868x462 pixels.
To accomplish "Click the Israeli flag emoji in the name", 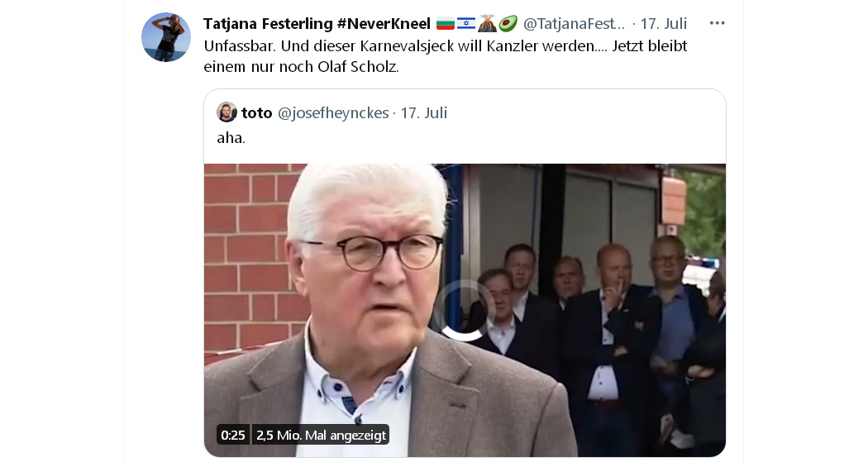I will 466,23.
